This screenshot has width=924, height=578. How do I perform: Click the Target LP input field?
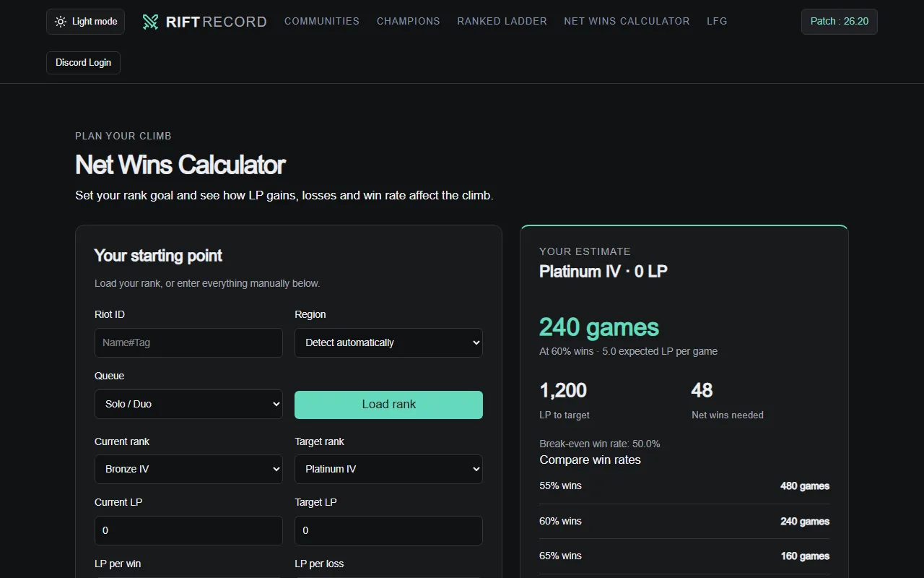tap(388, 530)
